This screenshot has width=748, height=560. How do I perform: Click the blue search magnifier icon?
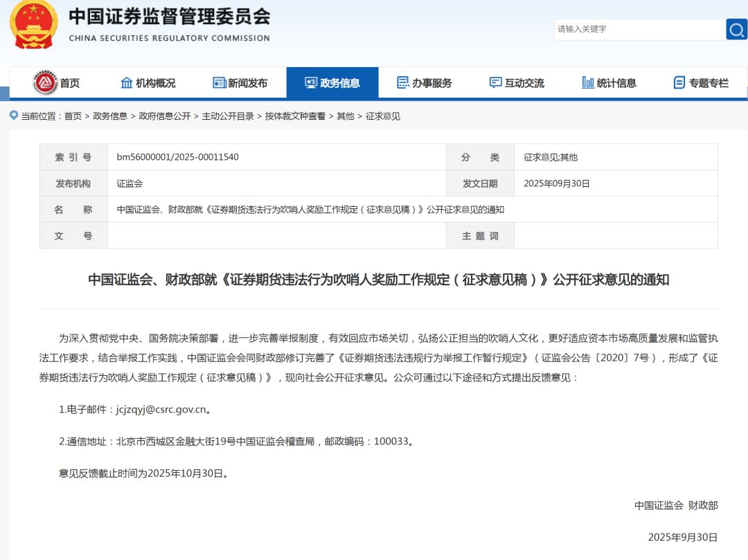pyautogui.click(x=736, y=29)
